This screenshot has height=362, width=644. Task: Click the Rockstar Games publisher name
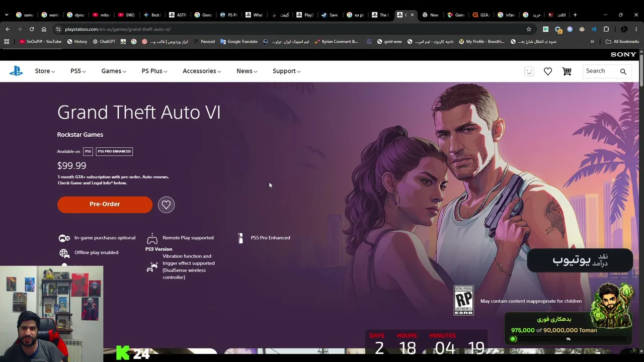[x=80, y=135]
